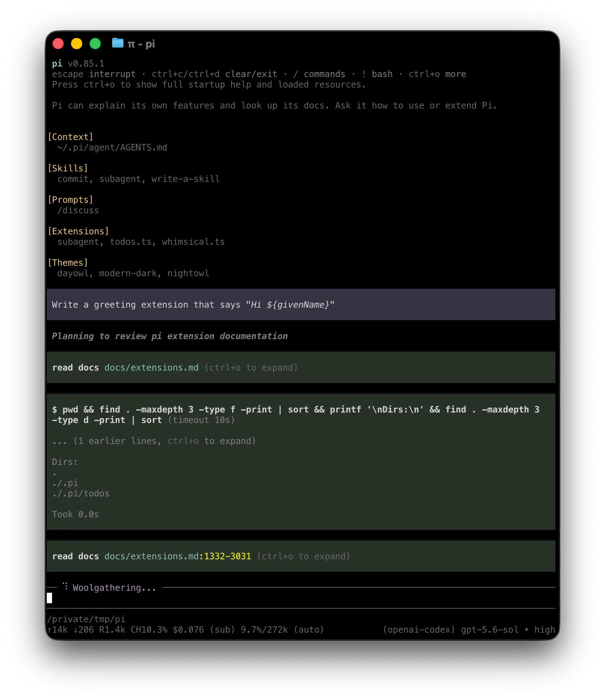Select the "whimsical.ts" extension name
The width and height of the screenshot is (605, 700).
[193, 242]
